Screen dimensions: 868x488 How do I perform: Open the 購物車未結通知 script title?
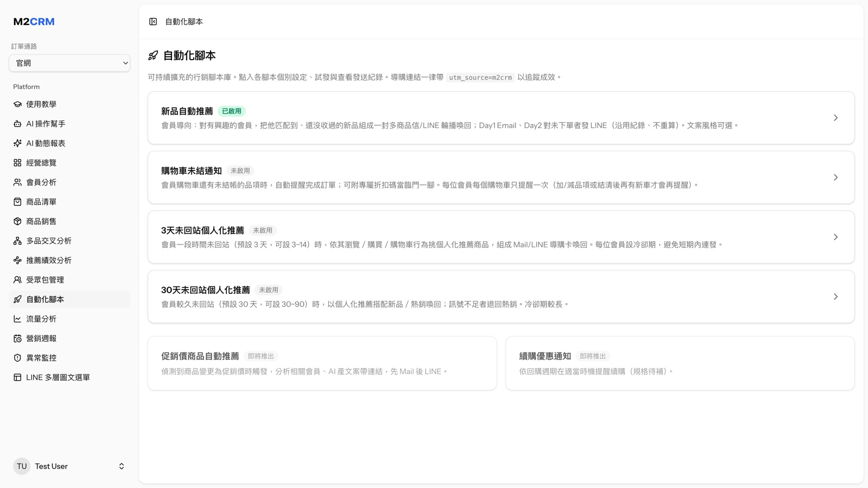(192, 171)
